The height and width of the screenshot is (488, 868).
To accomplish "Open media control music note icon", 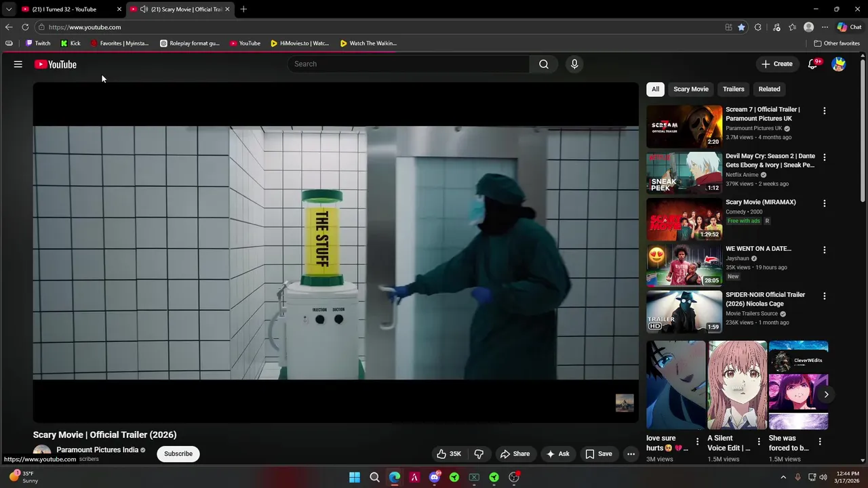I will point(776,27).
